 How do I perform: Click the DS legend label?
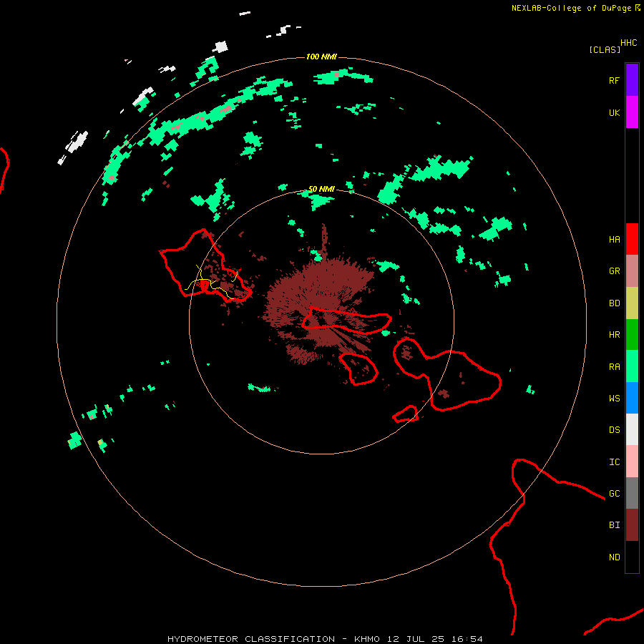click(x=614, y=430)
